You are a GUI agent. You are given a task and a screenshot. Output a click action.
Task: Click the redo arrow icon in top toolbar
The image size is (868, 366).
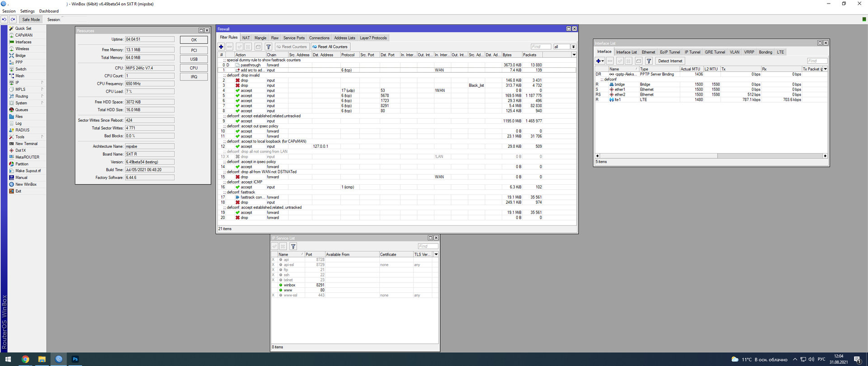point(13,19)
